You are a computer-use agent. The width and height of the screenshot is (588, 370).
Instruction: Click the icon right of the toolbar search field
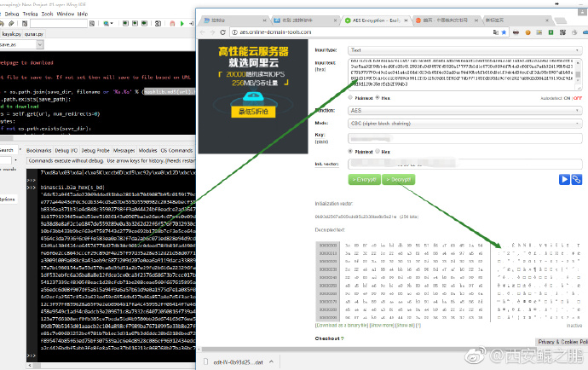(92, 23)
